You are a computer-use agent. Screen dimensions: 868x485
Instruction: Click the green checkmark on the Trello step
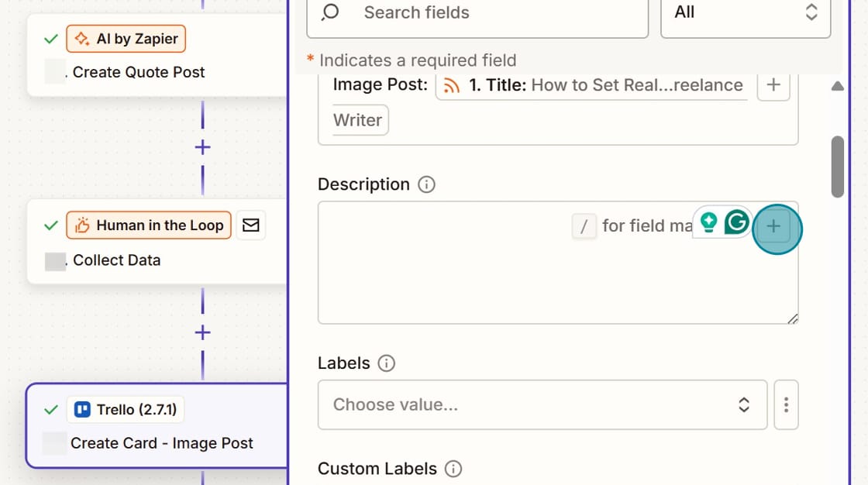tap(51, 409)
